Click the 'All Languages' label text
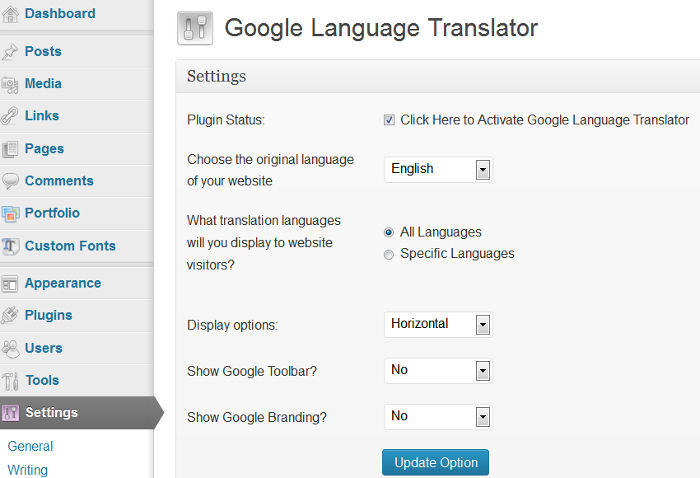Screen dimensions: 700x478 [441, 232]
